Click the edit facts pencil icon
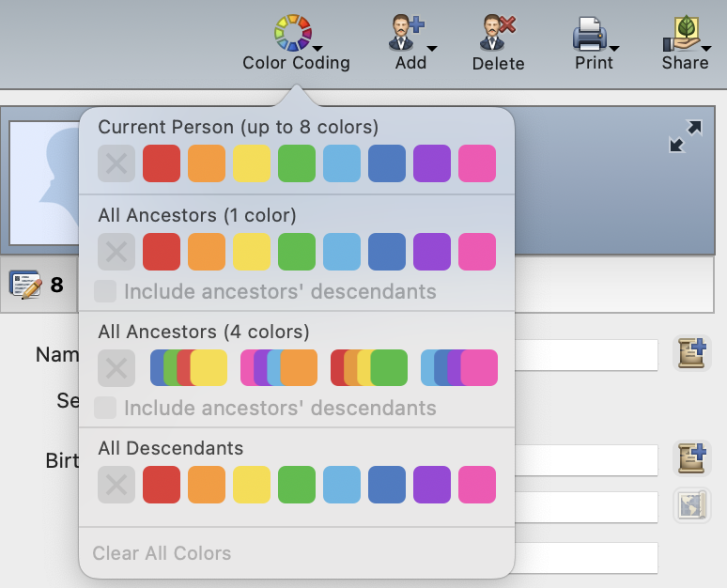Screen dimensions: 727x588 25,285
